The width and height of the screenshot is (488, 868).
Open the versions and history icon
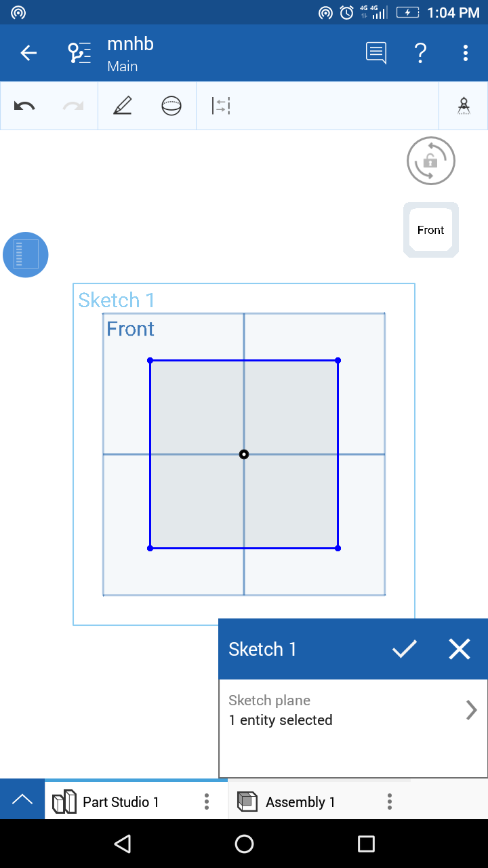[79, 53]
